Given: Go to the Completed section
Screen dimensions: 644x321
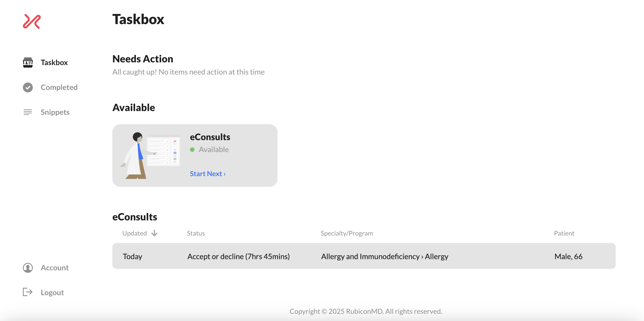Looking at the screenshot, I should (59, 87).
